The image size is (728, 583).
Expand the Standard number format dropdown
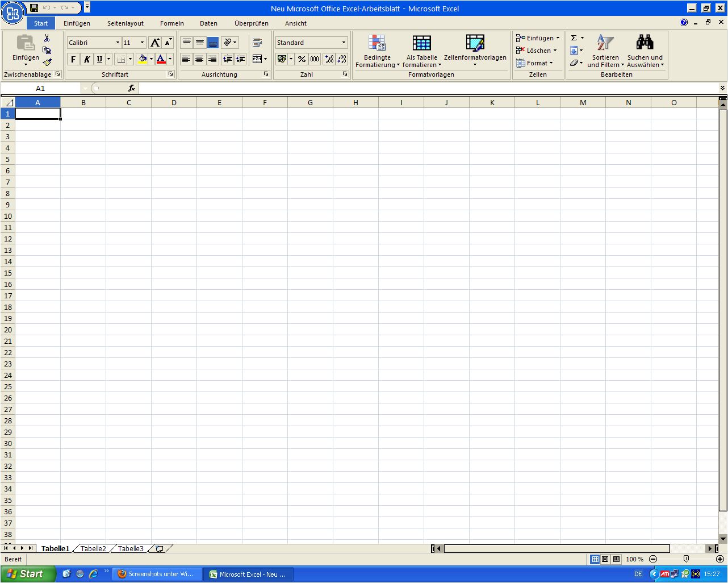coord(344,43)
